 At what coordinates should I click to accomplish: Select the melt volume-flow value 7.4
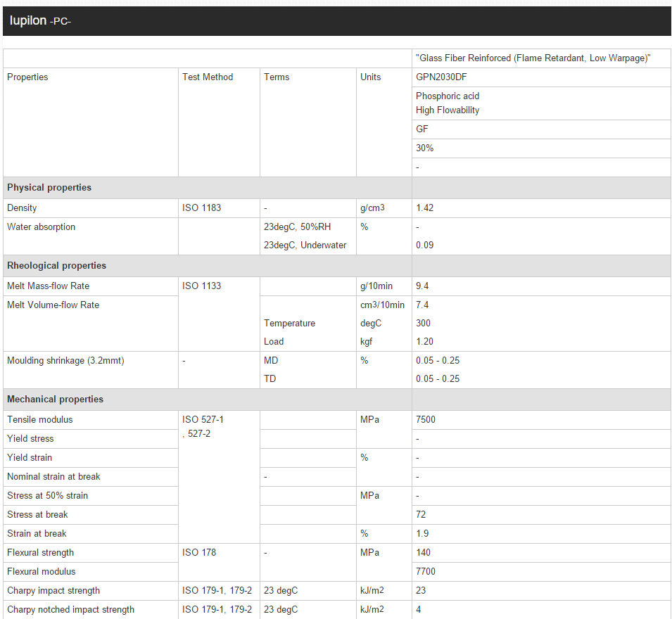pos(421,305)
